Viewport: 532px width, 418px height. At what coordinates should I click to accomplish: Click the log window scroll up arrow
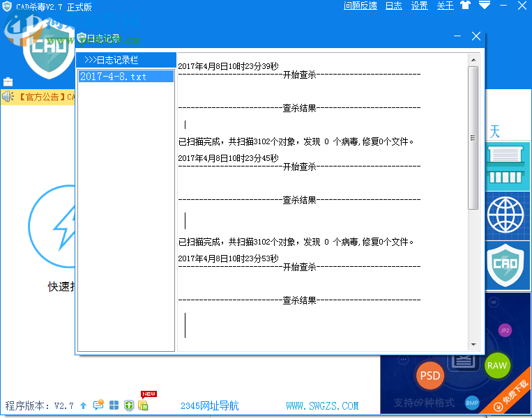coord(473,60)
